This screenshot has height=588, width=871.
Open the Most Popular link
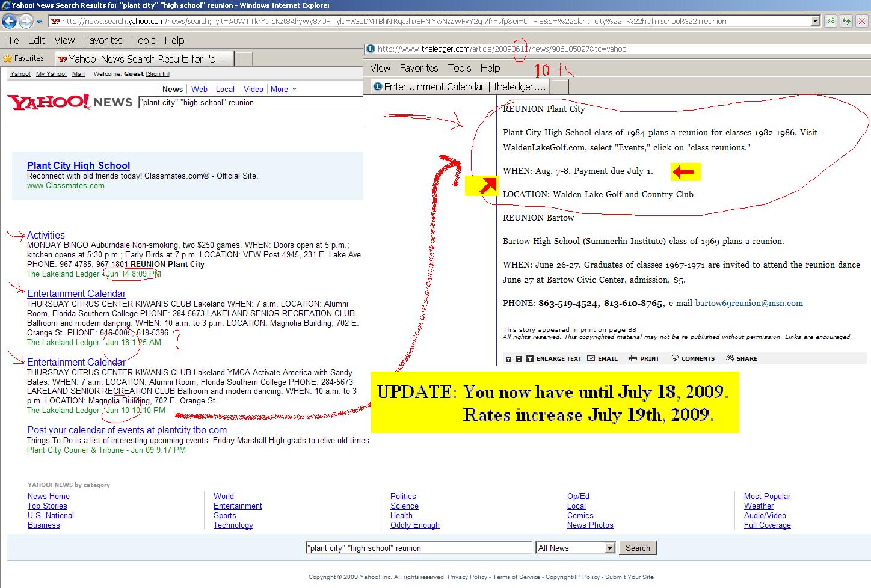click(x=767, y=496)
